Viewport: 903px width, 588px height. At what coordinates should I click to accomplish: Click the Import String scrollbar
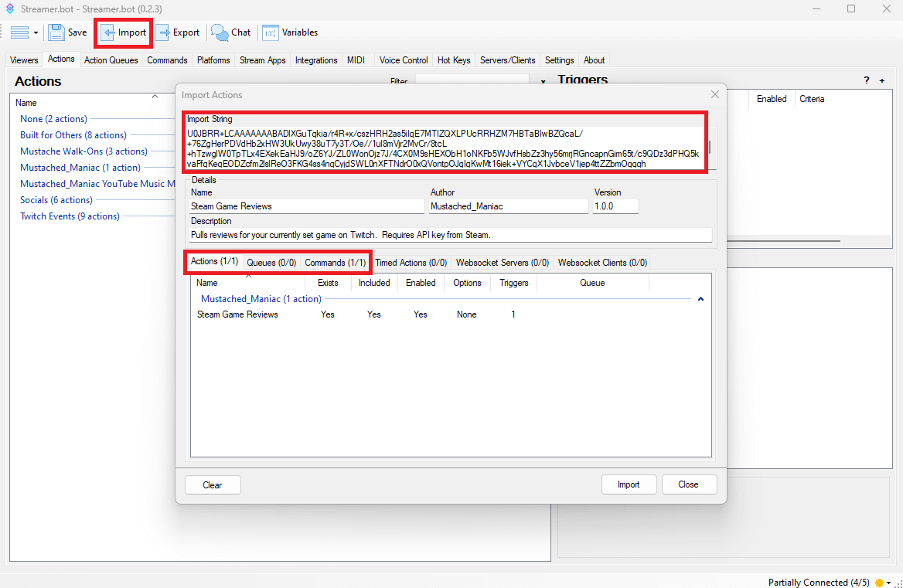pos(709,147)
